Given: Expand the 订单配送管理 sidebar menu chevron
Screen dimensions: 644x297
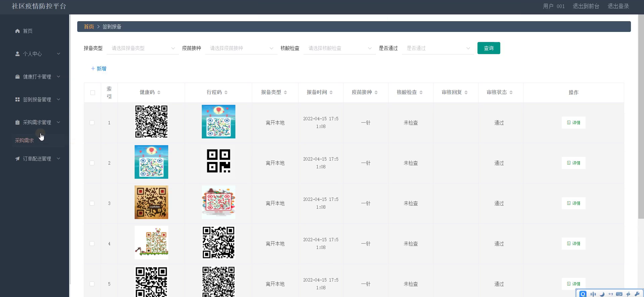Looking at the screenshot, I should click(x=58, y=159).
